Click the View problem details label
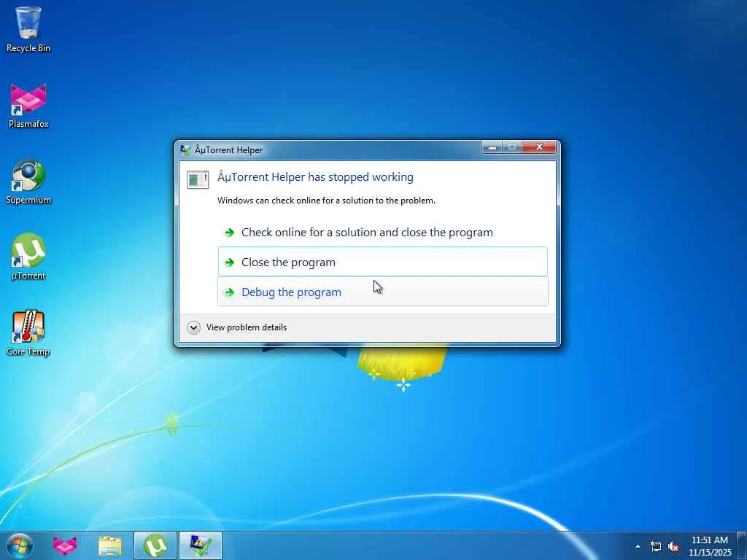747x560 pixels. click(x=247, y=327)
